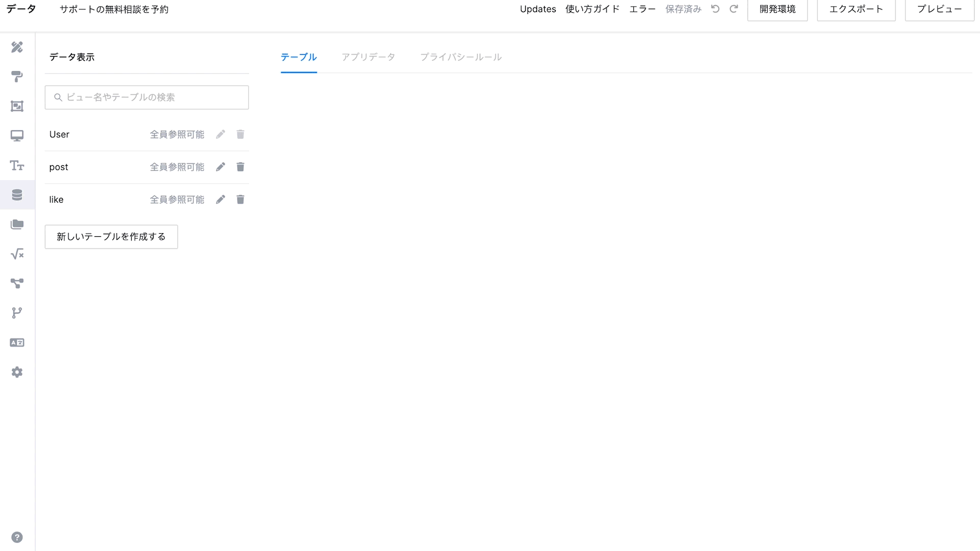980x551 pixels.
Task: Open the desktop screen icon in sidebar
Action: [17, 136]
